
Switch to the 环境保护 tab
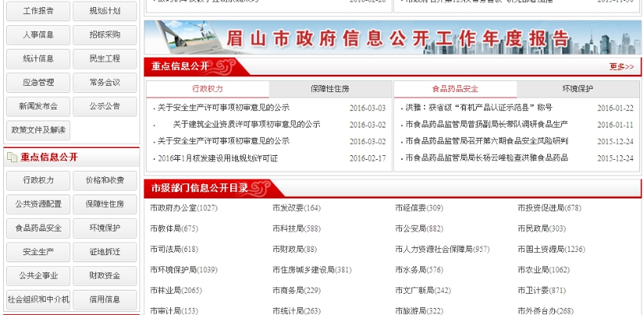click(x=578, y=89)
